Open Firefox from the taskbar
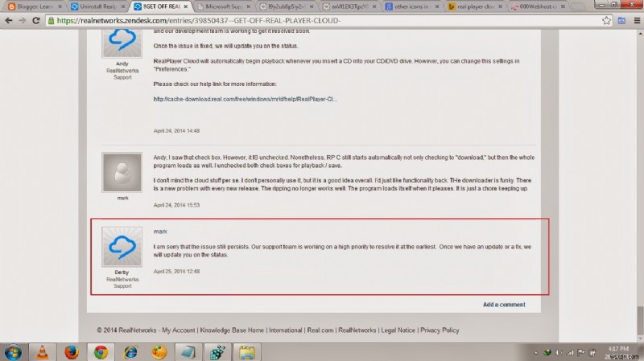The height and width of the screenshot is (361, 644). [x=72, y=352]
